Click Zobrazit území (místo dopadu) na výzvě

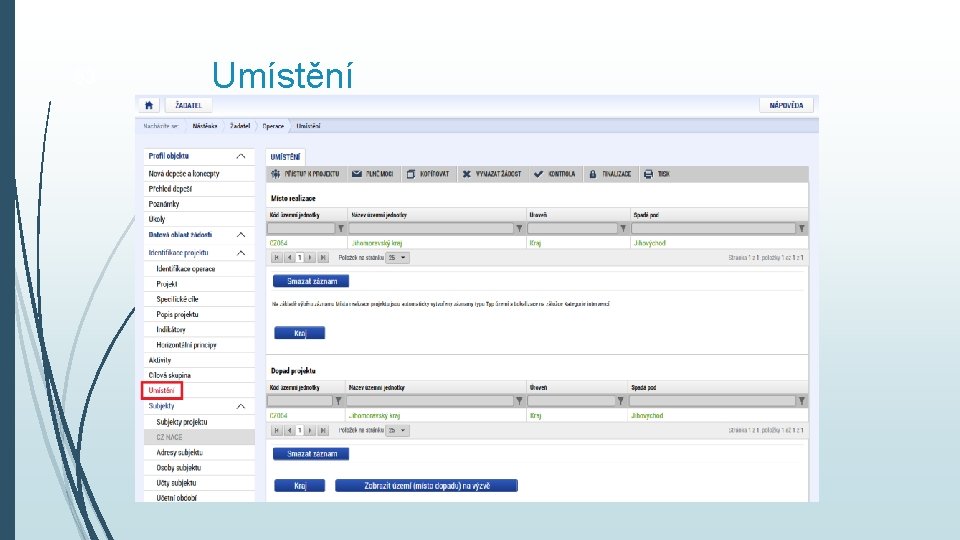click(x=427, y=486)
